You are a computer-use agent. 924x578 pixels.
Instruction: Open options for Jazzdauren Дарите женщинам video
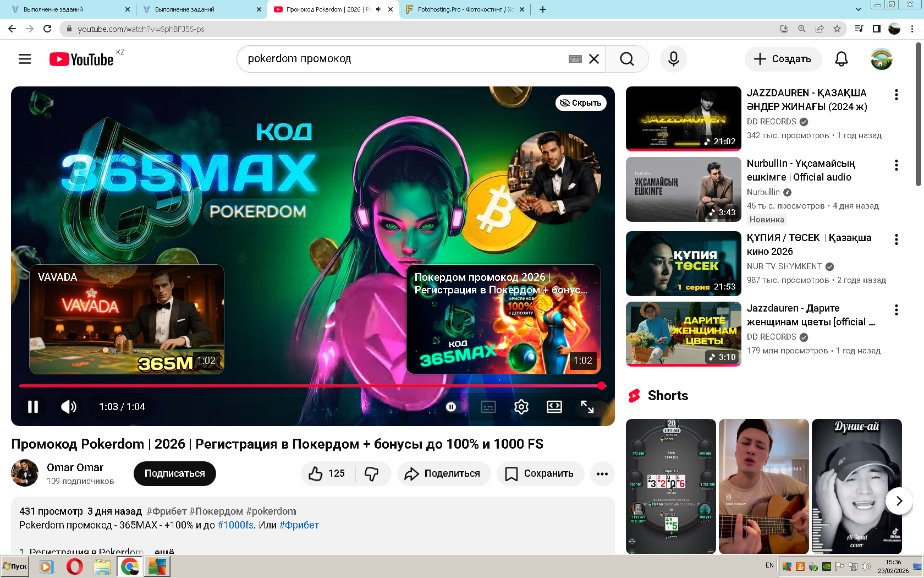pos(897,310)
